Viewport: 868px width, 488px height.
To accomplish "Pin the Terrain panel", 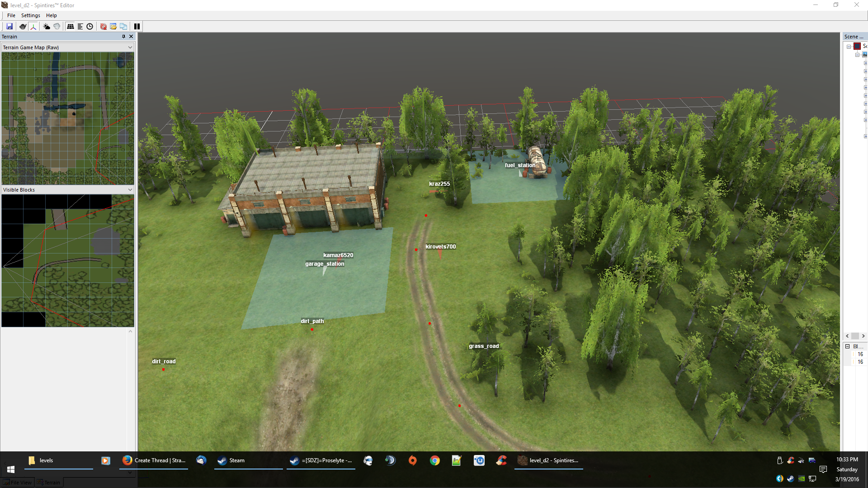I will click(x=123, y=37).
